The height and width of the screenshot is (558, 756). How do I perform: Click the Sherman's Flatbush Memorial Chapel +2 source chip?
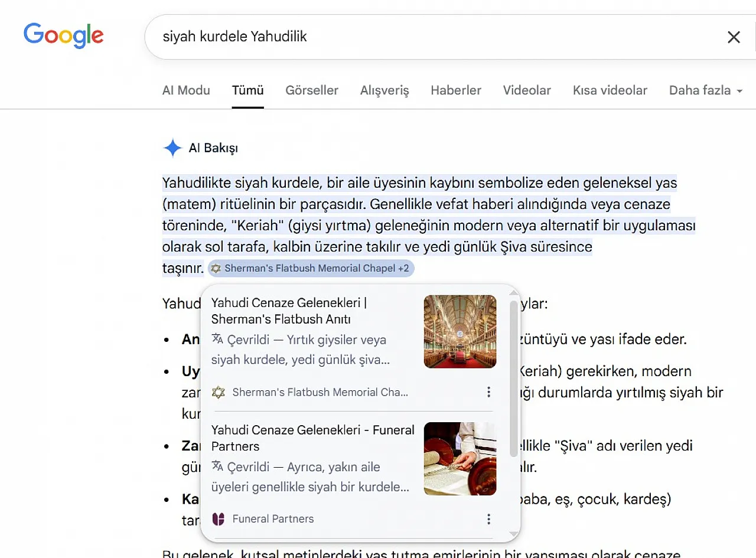[311, 268]
